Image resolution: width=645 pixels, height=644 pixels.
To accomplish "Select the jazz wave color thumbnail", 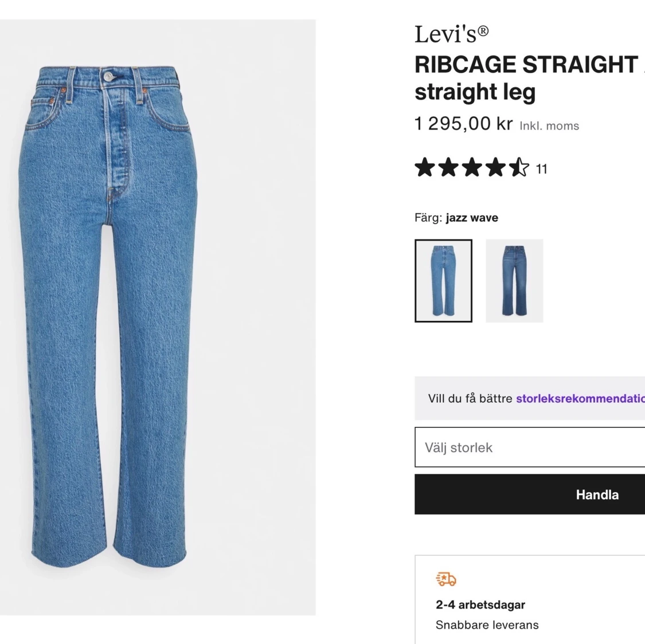I will click(x=443, y=280).
